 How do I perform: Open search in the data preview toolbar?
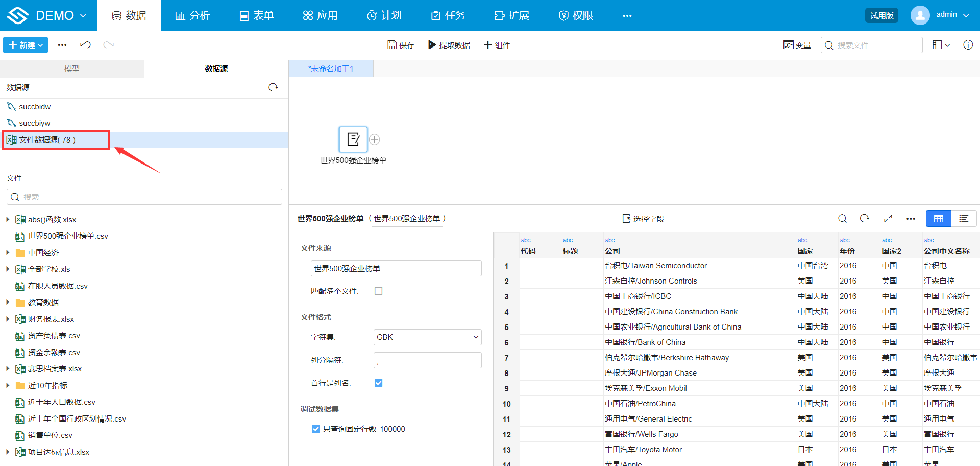(x=842, y=219)
